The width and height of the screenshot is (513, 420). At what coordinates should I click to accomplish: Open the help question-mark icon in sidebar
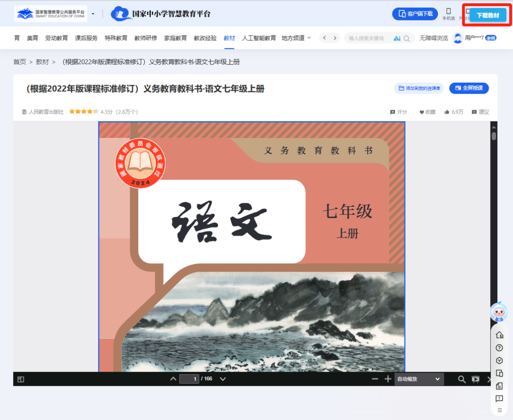coord(499,347)
